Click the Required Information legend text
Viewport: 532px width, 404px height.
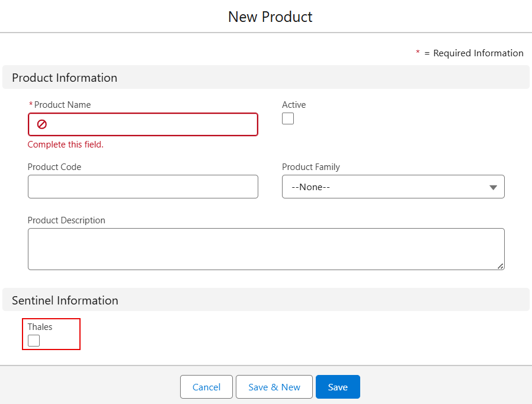coord(477,53)
